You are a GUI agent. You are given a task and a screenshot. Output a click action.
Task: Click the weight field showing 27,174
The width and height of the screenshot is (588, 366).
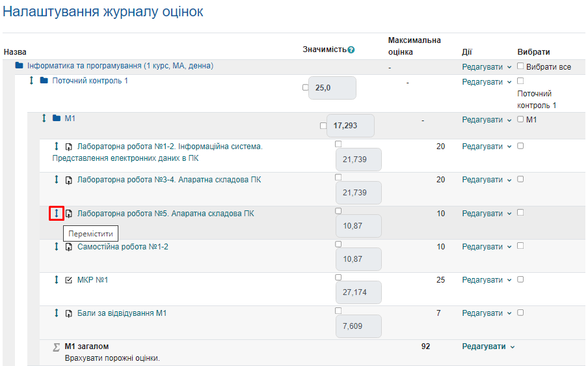coord(358,292)
